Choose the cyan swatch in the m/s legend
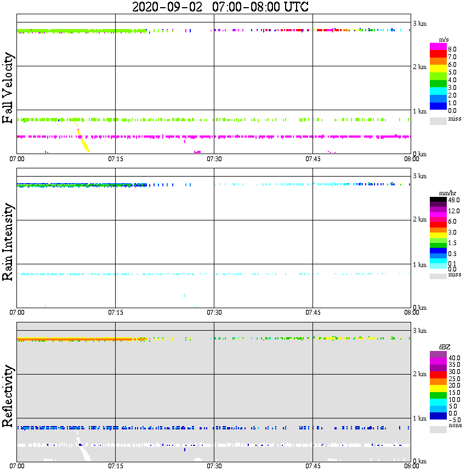The width and height of the screenshot is (466, 476). 438,91
